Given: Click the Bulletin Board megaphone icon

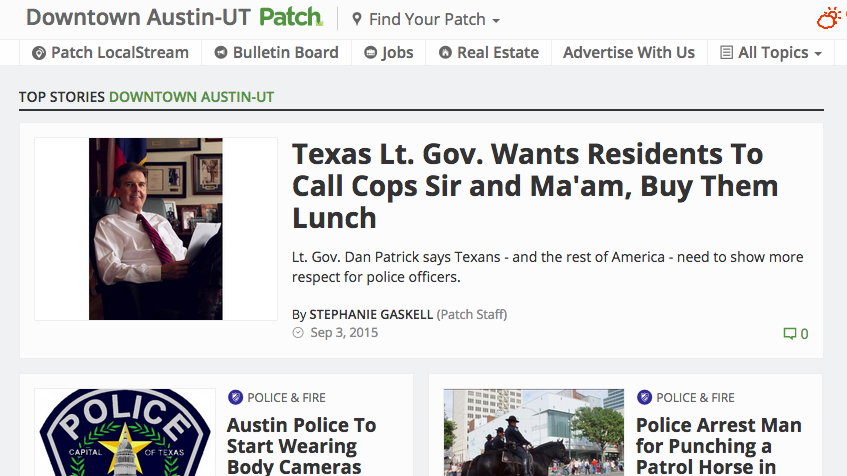Looking at the screenshot, I should (x=220, y=52).
